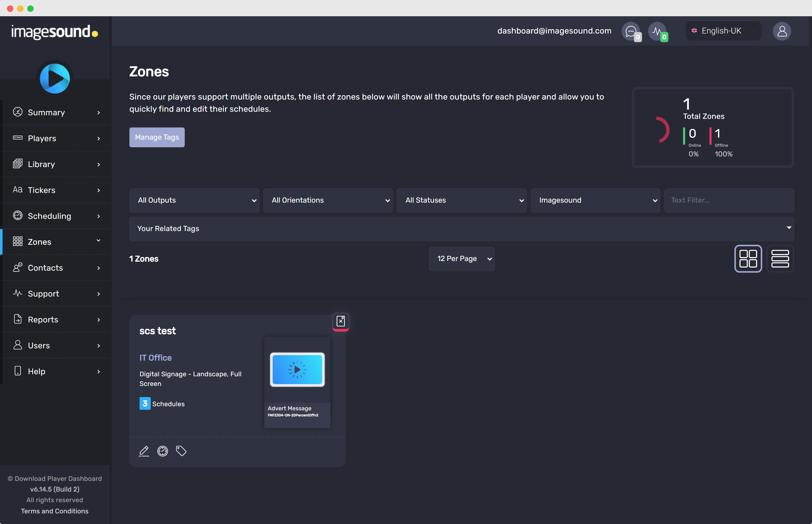Click the IT Office link
Image resolution: width=812 pixels, height=524 pixels.
coord(155,358)
